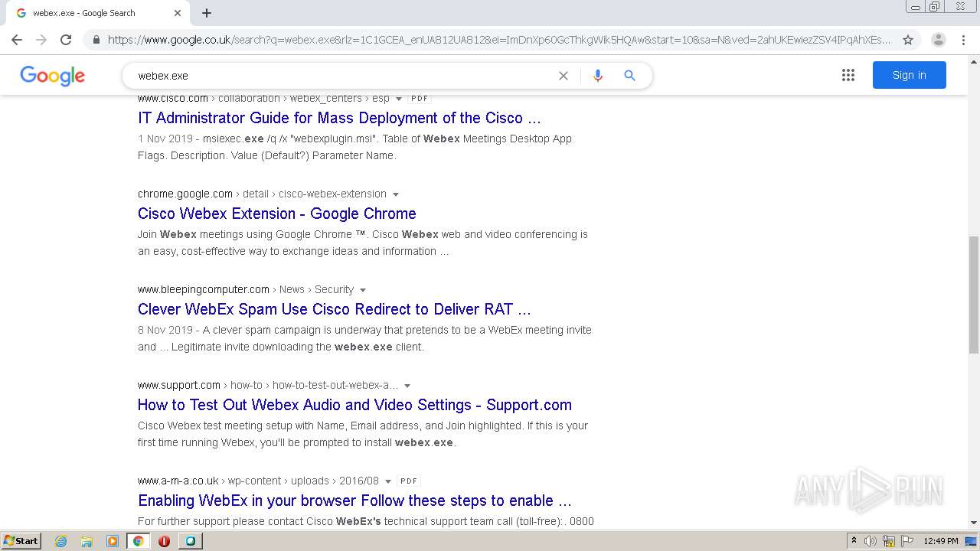Open volume control in system tray
Screen dimensions: 980x551
tap(871, 541)
